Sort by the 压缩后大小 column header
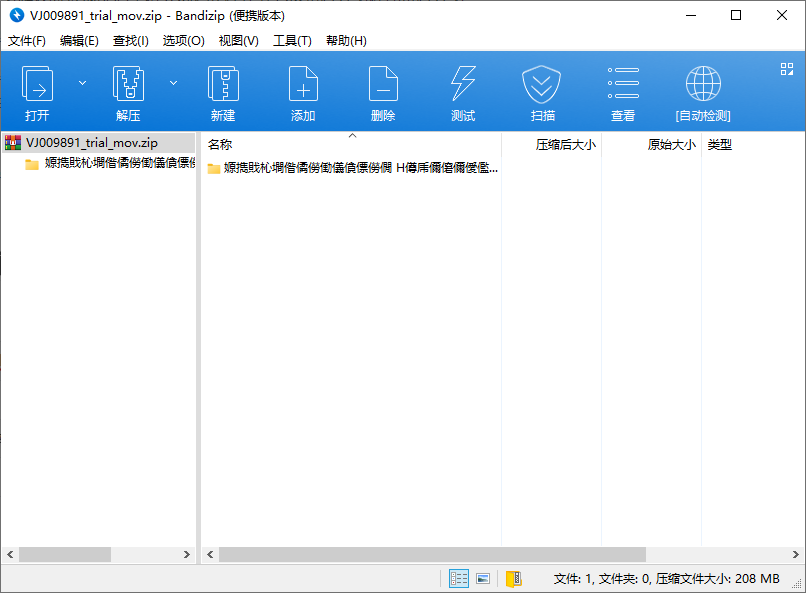Screen dimensions: 806x593 (565, 145)
